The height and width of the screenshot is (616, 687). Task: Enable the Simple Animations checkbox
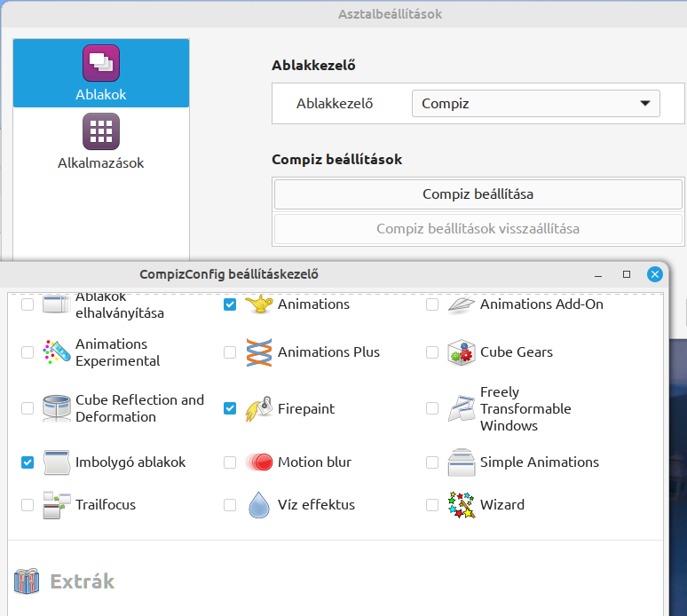432,462
